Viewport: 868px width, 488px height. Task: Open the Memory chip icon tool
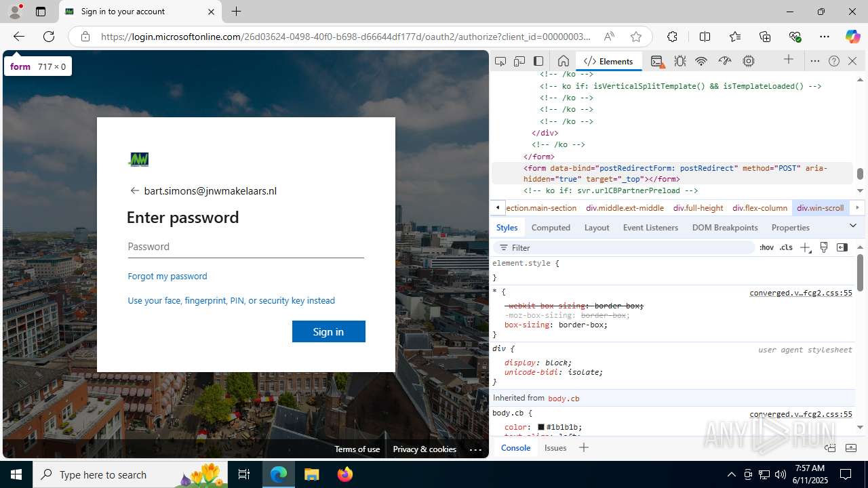coord(749,61)
